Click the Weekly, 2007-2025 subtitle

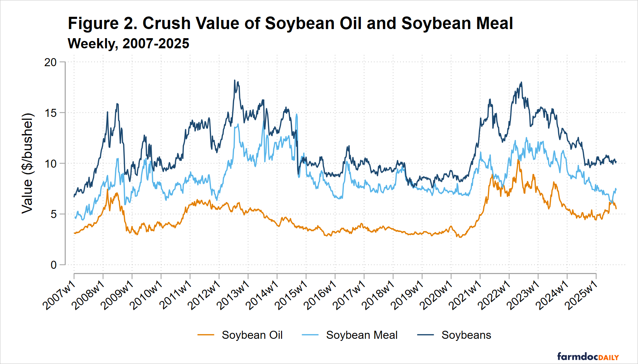point(128,44)
